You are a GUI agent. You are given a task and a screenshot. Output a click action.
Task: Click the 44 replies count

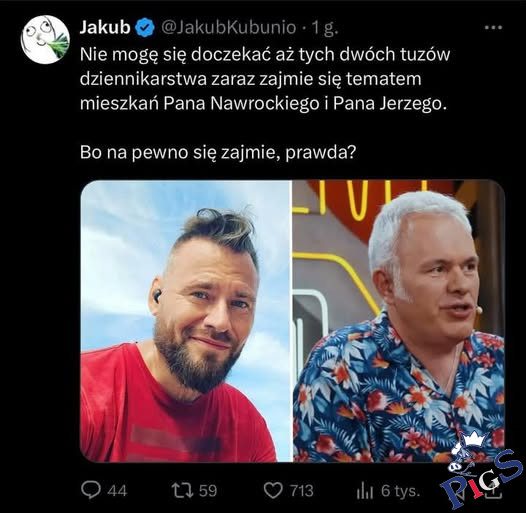coord(117,491)
